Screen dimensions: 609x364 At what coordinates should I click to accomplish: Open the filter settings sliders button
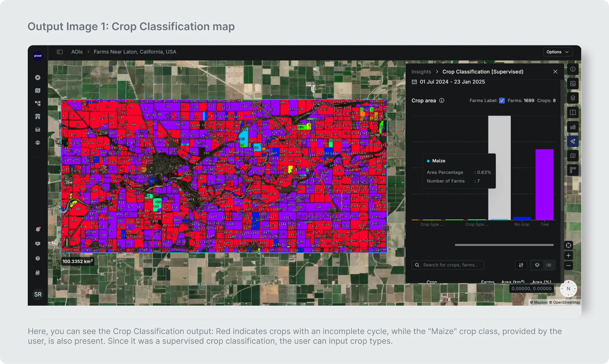[x=521, y=265]
